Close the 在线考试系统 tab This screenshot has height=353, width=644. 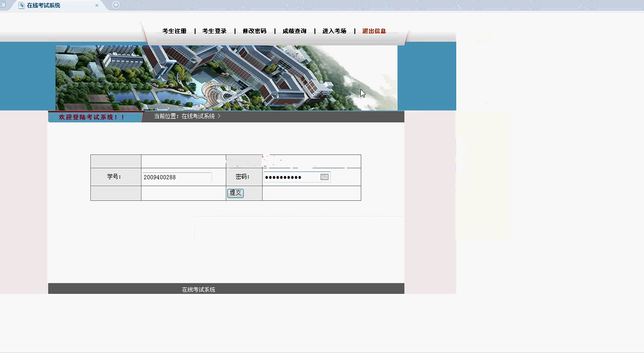pyautogui.click(x=97, y=6)
